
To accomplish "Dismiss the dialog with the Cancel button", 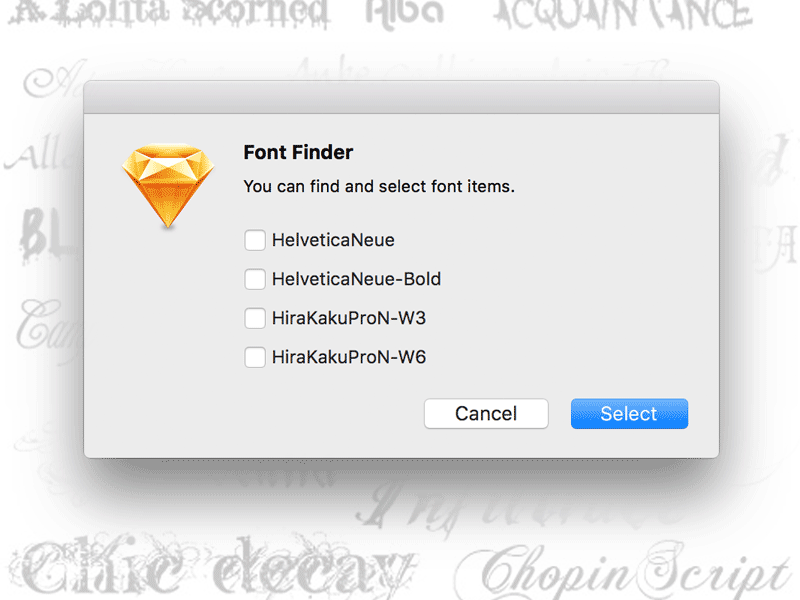I will pyautogui.click(x=486, y=414).
